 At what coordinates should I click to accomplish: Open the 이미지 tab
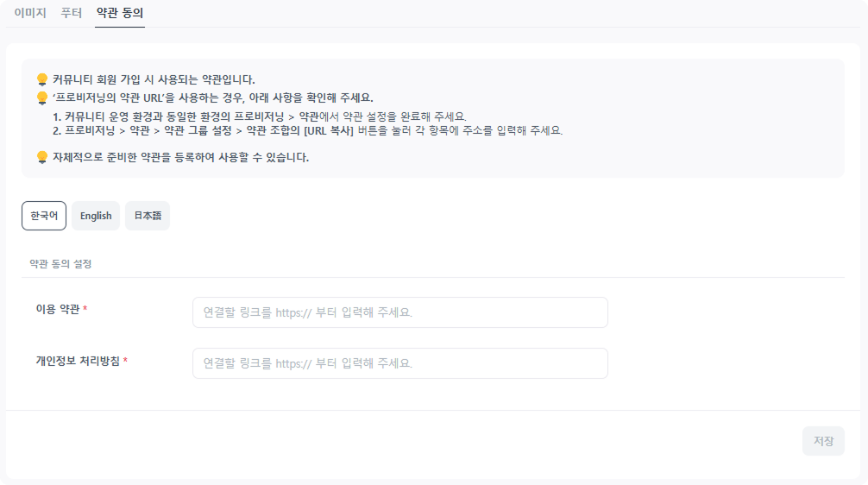coord(29,13)
